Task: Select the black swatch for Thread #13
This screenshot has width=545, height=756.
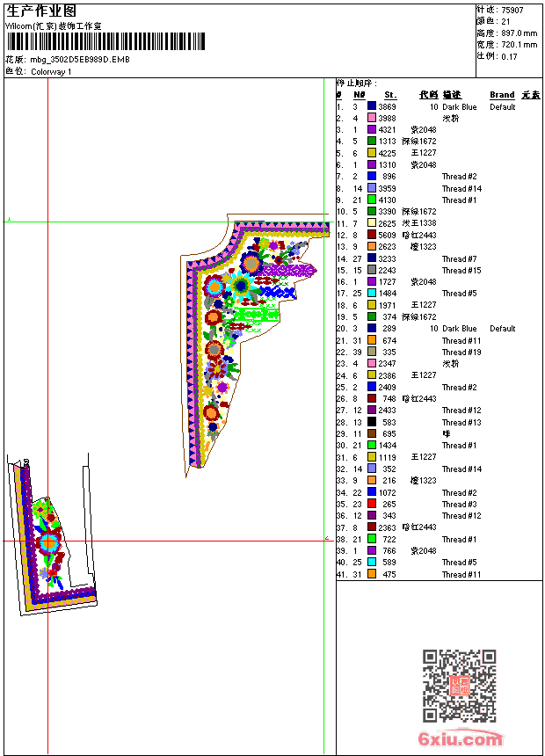Action: (372, 422)
